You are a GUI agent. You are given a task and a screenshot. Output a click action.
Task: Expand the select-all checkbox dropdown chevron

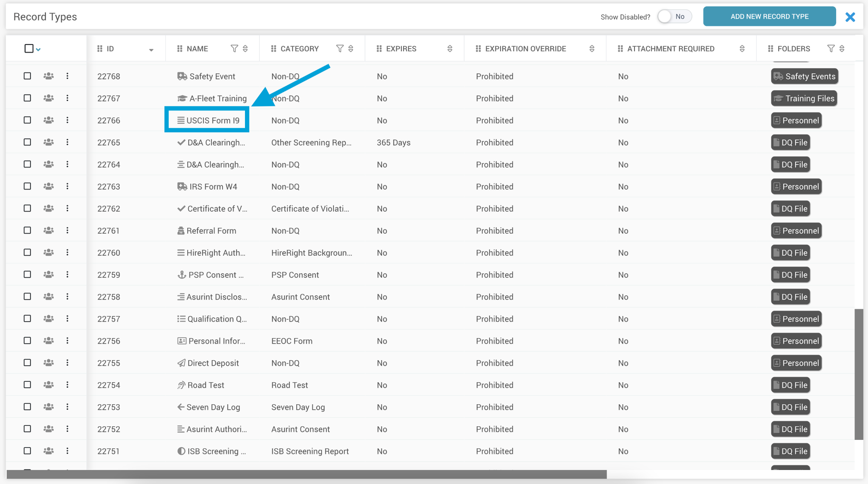pos(39,50)
